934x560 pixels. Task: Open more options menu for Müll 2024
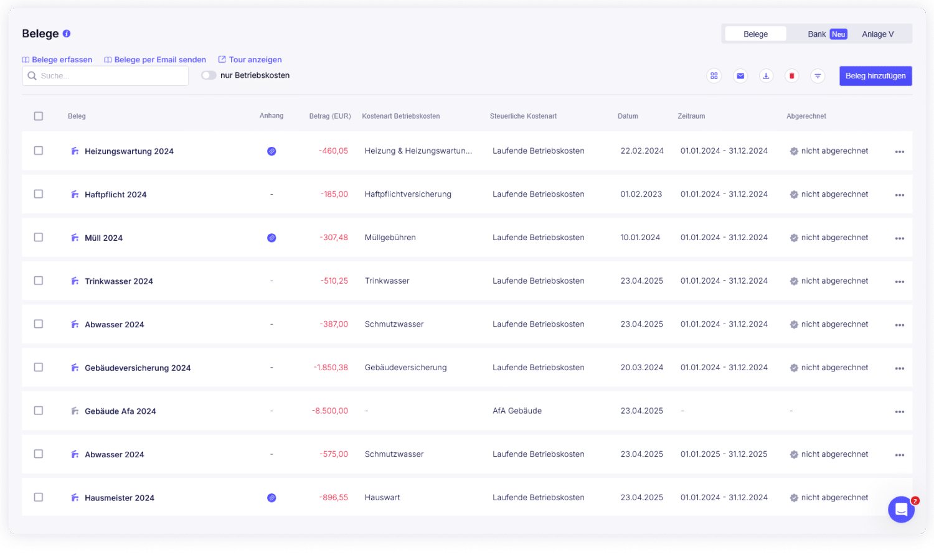[x=900, y=238]
